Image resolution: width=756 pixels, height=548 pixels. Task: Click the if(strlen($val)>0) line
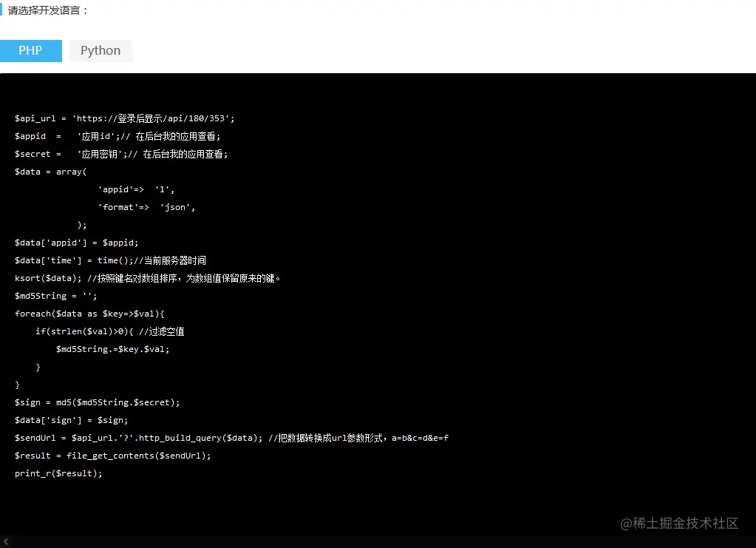pyautogui.click(x=109, y=332)
